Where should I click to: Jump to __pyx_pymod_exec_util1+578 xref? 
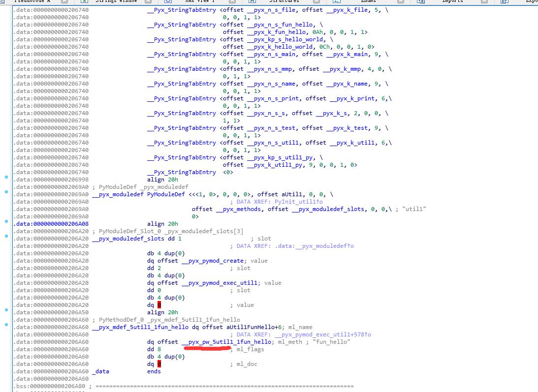[322, 334]
